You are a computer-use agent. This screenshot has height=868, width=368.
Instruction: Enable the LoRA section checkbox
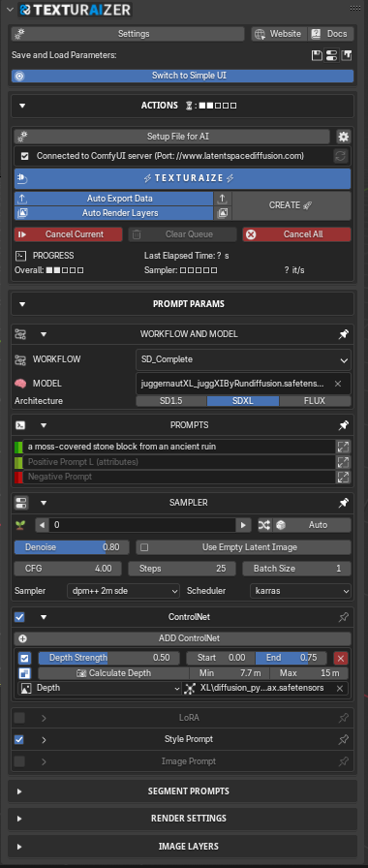19,718
